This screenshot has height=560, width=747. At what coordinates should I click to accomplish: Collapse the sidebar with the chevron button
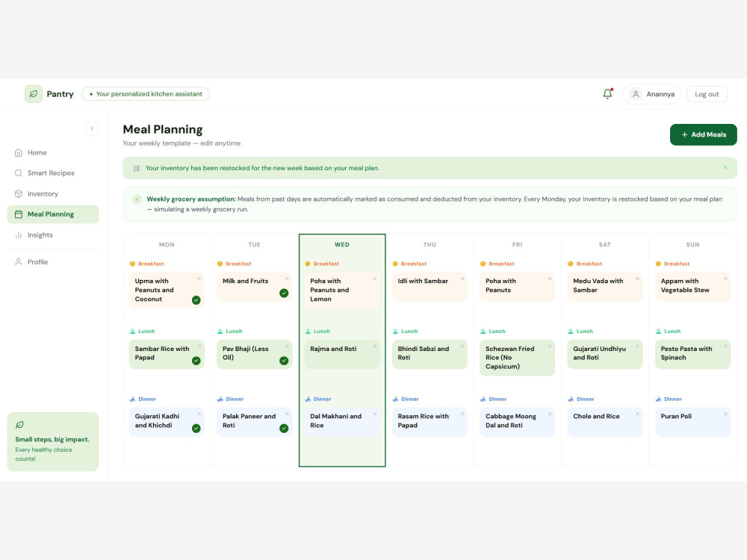pyautogui.click(x=92, y=128)
